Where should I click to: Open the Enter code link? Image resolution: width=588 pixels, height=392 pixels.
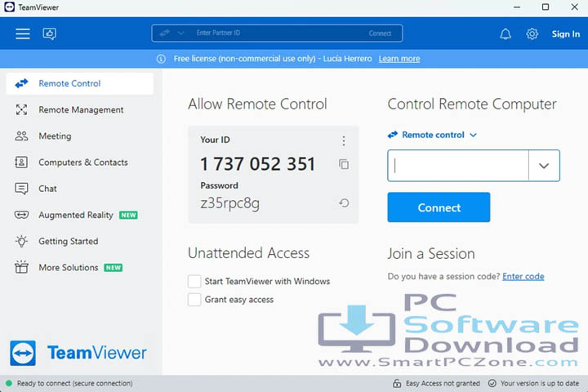click(523, 277)
